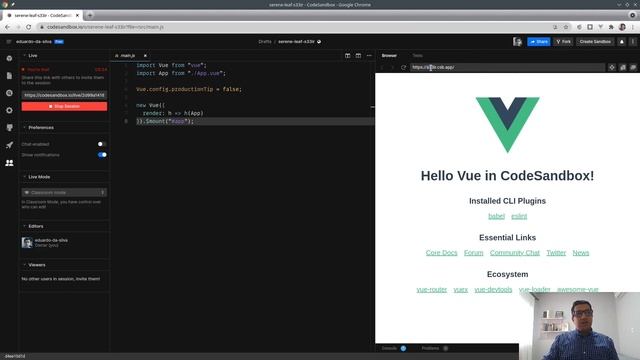Open the Classroom mode dropdown

pos(64,193)
